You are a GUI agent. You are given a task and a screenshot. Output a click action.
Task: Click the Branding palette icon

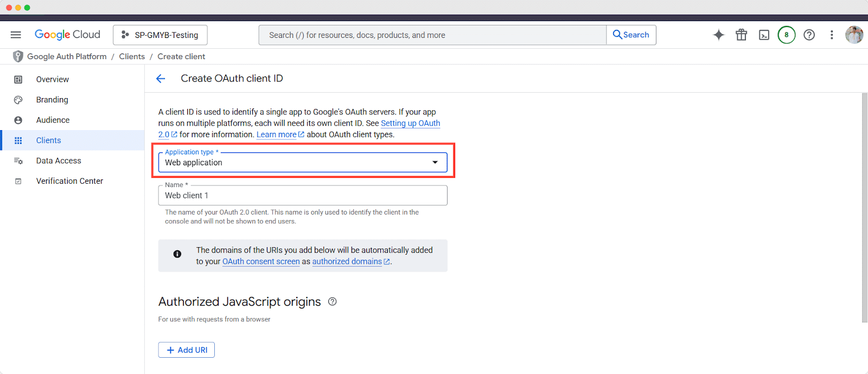(x=18, y=100)
